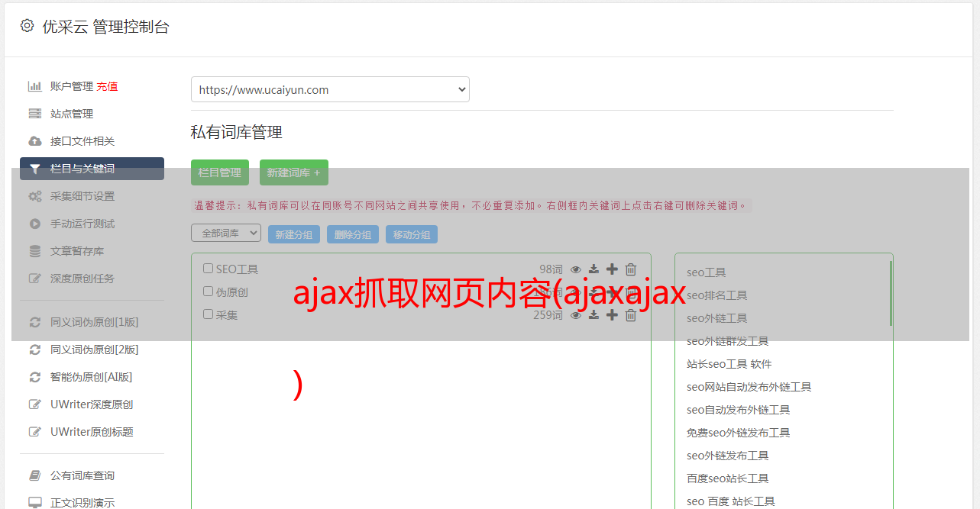Click the edit icon next to 深度原创任务
980x509 pixels.
click(35, 279)
